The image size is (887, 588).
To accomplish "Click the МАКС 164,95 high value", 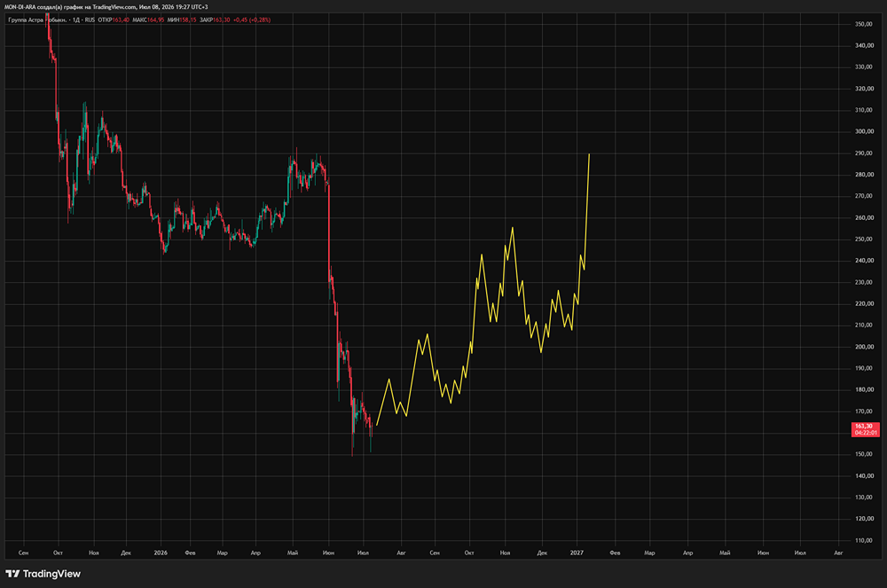I will (148, 20).
